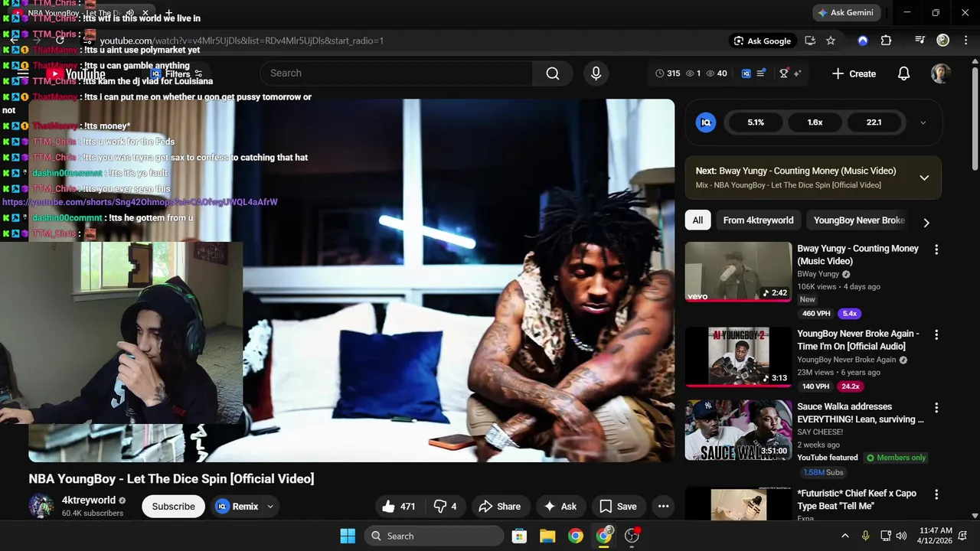980x551 pixels.
Task: Expand the Next: Bway Yungy mix panel
Action: [x=924, y=178]
